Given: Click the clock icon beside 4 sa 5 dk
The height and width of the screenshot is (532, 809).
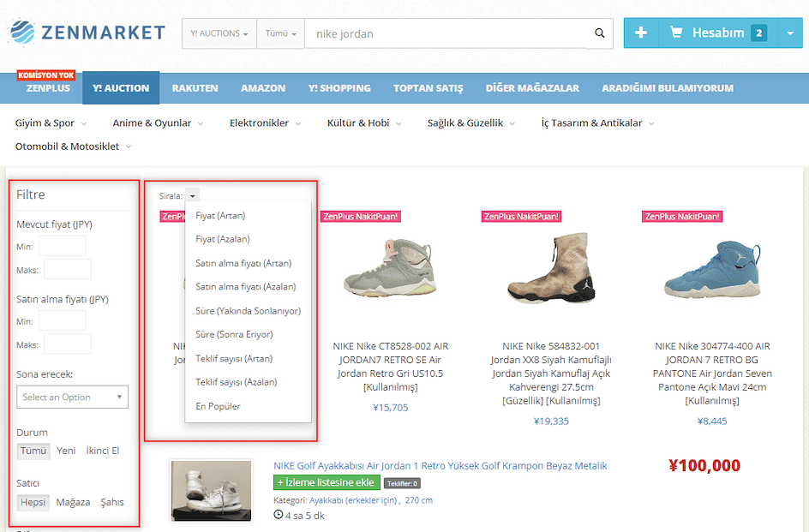Looking at the screenshot, I should point(278,515).
